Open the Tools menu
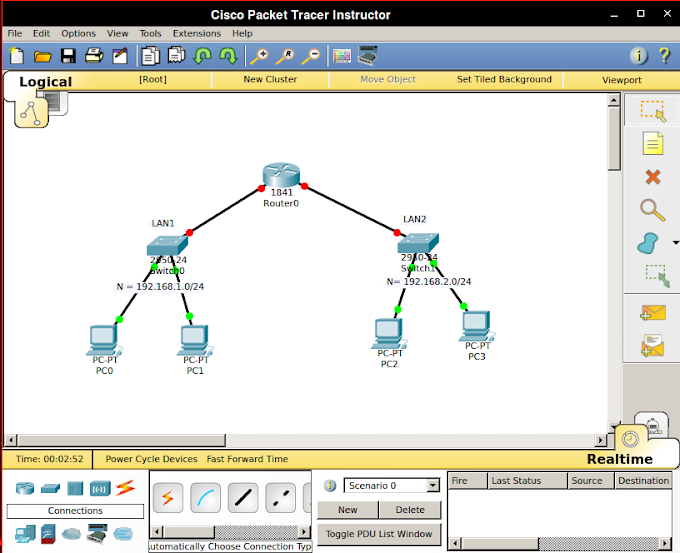Screen dimensions: 680x553 (150, 33)
